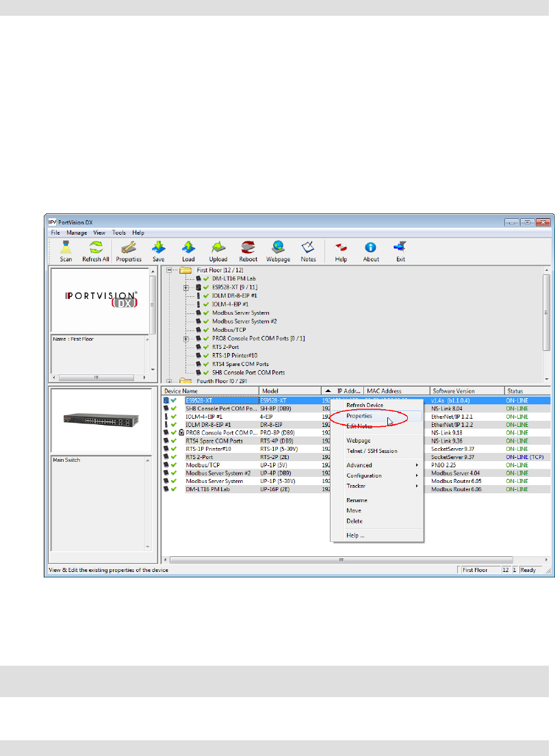Click ON-LINE (TCP) status of RTS 2-Port

(x=525, y=457)
